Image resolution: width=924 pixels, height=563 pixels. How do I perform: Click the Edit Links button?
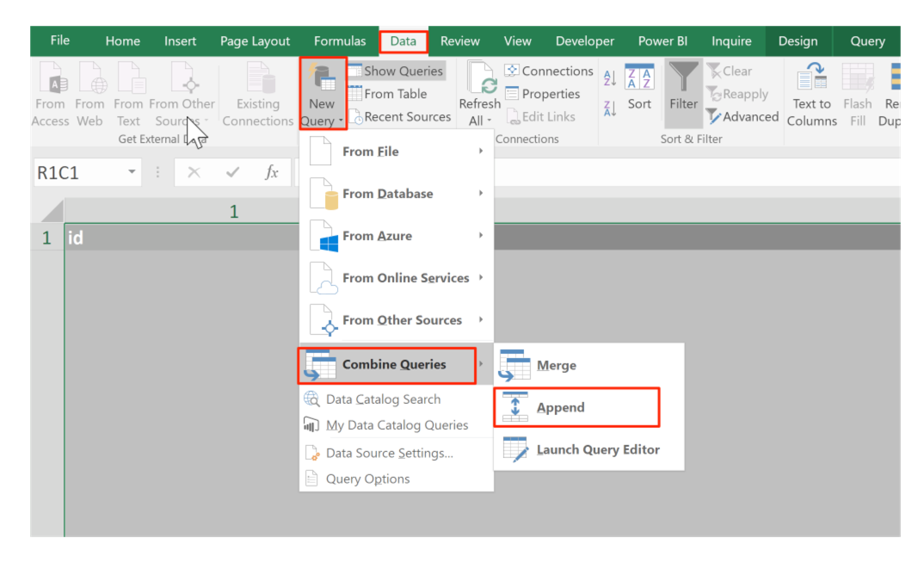coord(541,117)
